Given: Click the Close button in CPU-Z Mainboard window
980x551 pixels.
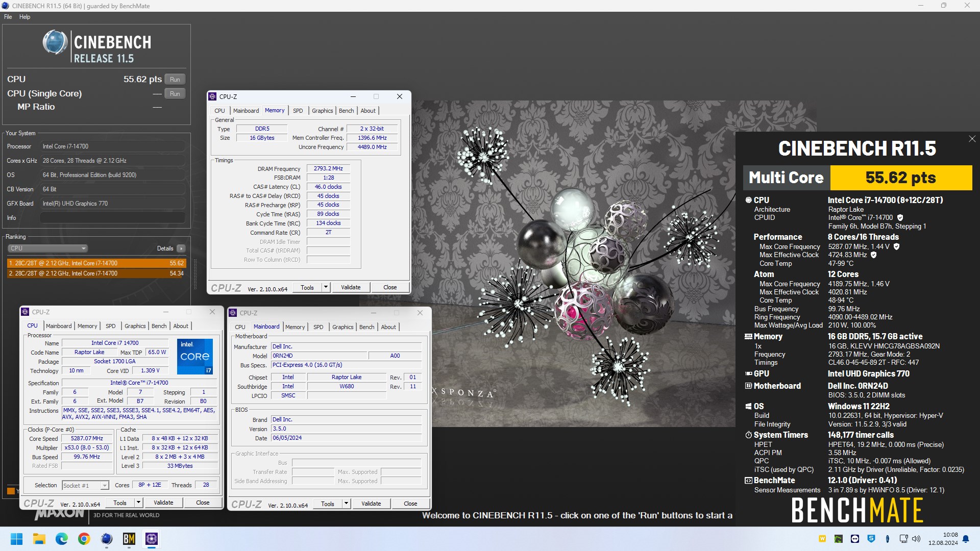Looking at the screenshot, I should [x=410, y=504].
